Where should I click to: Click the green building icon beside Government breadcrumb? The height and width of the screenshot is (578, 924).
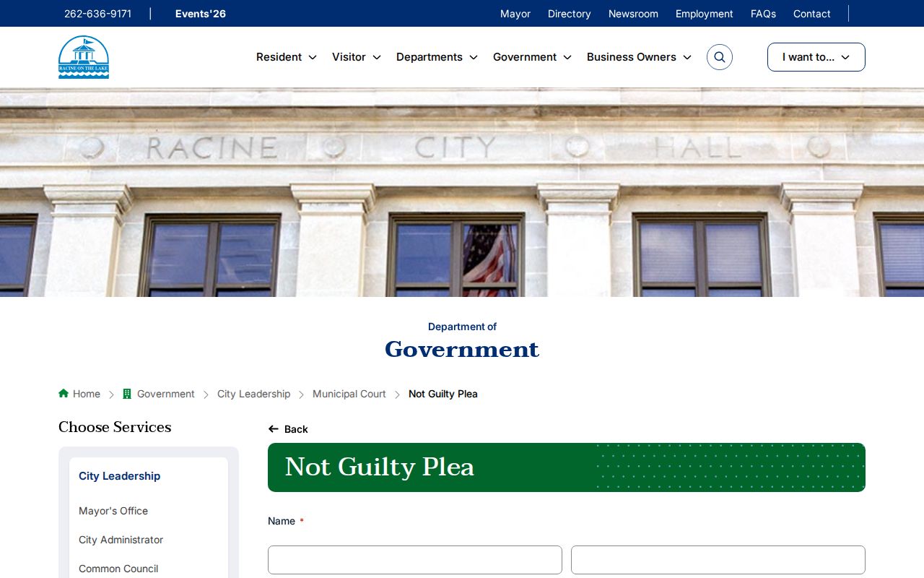click(127, 394)
